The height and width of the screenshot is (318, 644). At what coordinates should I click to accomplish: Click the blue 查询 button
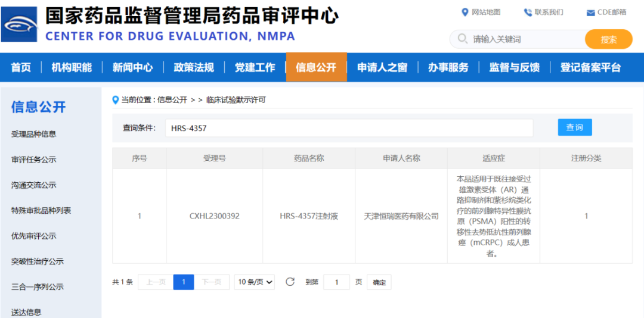pos(575,127)
